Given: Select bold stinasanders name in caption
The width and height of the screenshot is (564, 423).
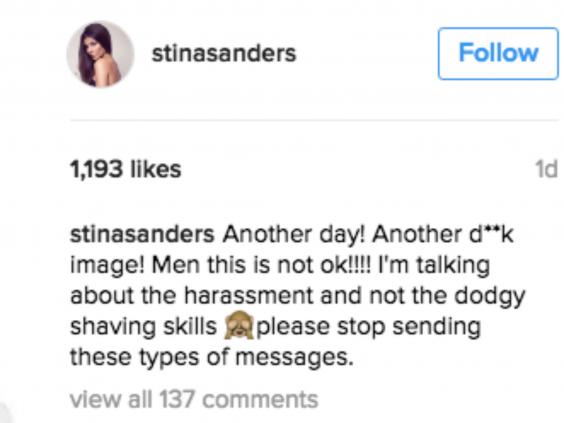Looking at the screenshot, I should tap(142, 235).
